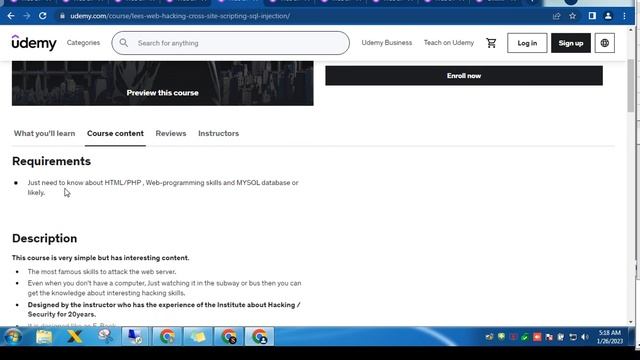
Task: Click the volume speaker tray icon
Action: click(585, 337)
